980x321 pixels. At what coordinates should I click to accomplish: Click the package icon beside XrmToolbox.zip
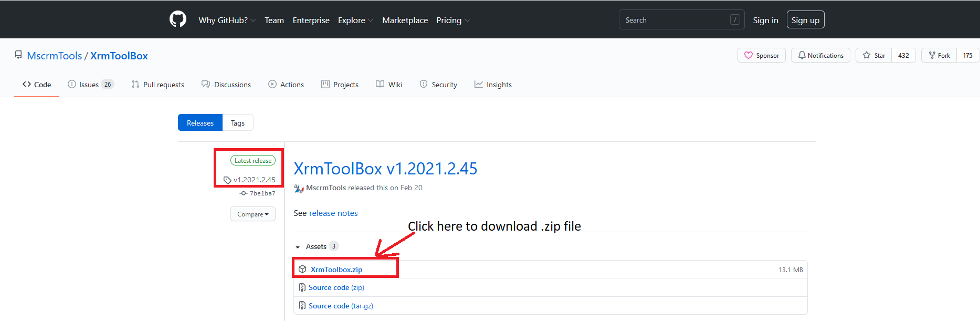pyautogui.click(x=302, y=269)
